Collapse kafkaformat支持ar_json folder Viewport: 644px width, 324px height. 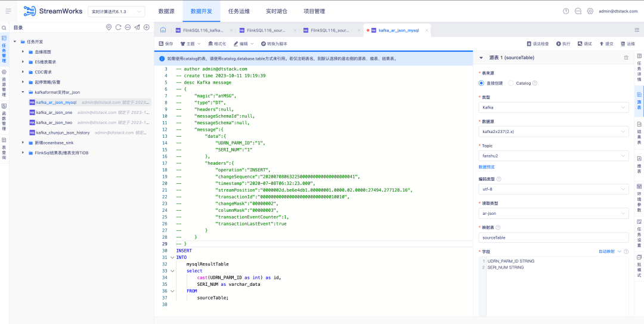(23, 92)
